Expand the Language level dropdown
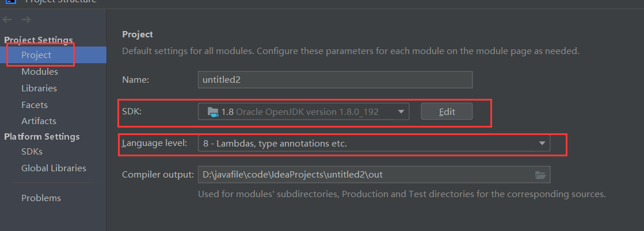The width and height of the screenshot is (644, 231). (x=542, y=144)
